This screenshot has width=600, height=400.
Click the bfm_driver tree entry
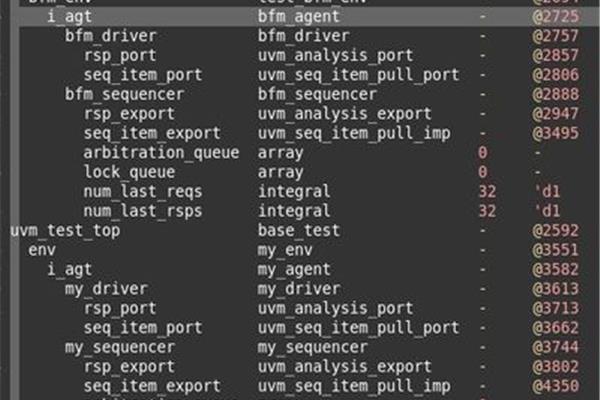(111, 36)
